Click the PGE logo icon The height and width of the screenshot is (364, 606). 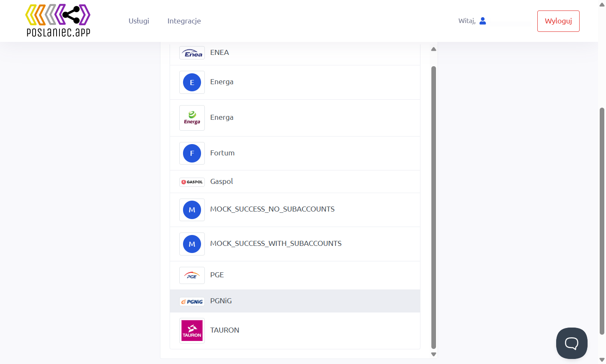tap(192, 276)
